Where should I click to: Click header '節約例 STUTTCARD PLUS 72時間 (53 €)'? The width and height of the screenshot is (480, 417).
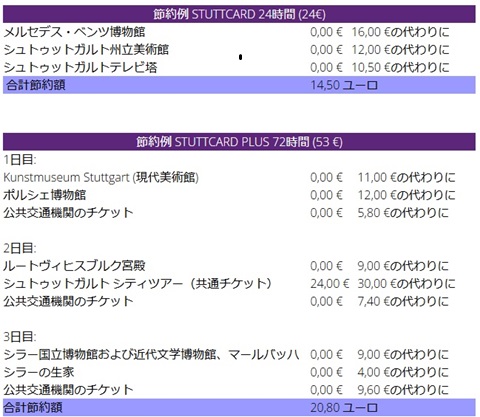click(239, 142)
